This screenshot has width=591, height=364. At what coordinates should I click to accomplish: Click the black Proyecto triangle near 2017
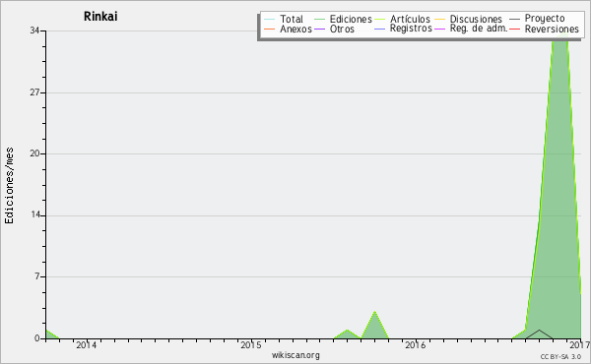(539, 334)
